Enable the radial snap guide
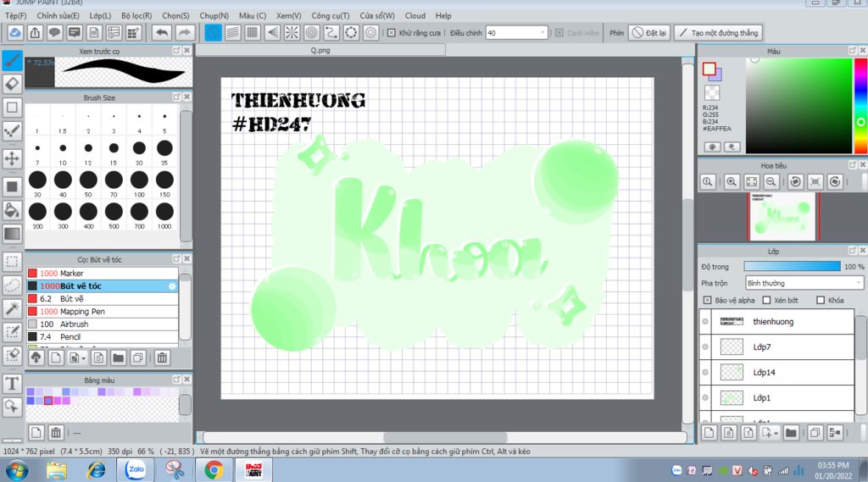The height and width of the screenshot is (482, 868). pyautogui.click(x=292, y=33)
